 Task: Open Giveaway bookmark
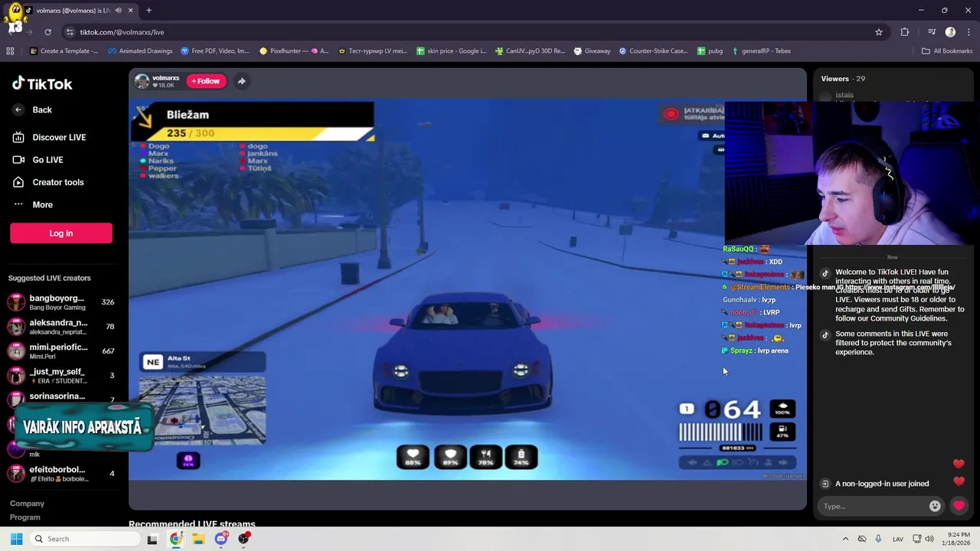pyautogui.click(x=592, y=51)
